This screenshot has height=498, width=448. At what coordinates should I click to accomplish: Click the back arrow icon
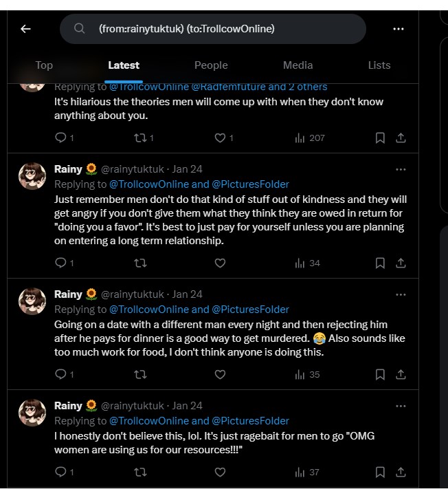tap(25, 29)
